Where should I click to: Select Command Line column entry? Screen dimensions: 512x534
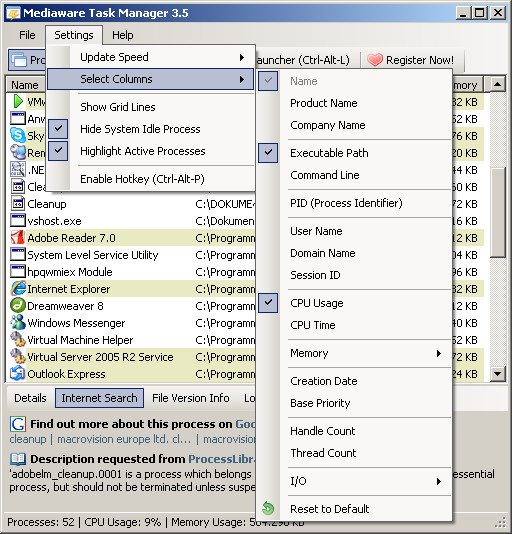pos(354,175)
